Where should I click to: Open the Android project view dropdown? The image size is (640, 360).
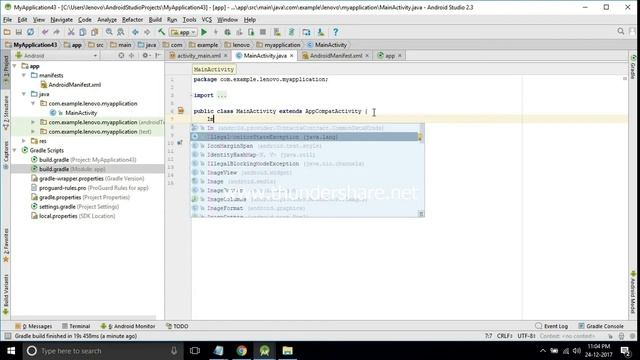(56, 56)
